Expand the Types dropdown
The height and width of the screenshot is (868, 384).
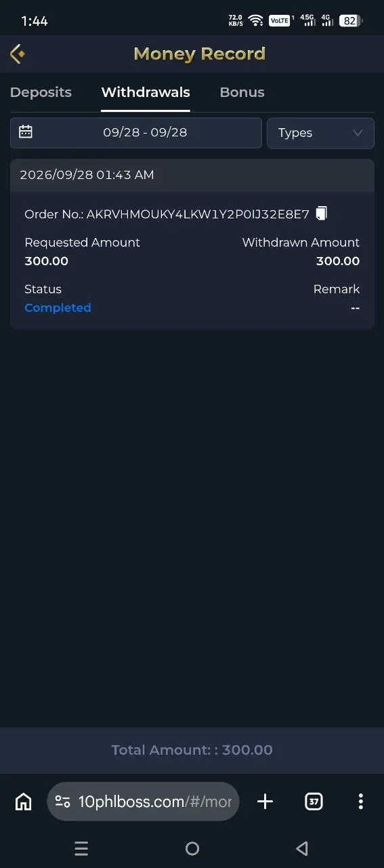[x=321, y=133]
